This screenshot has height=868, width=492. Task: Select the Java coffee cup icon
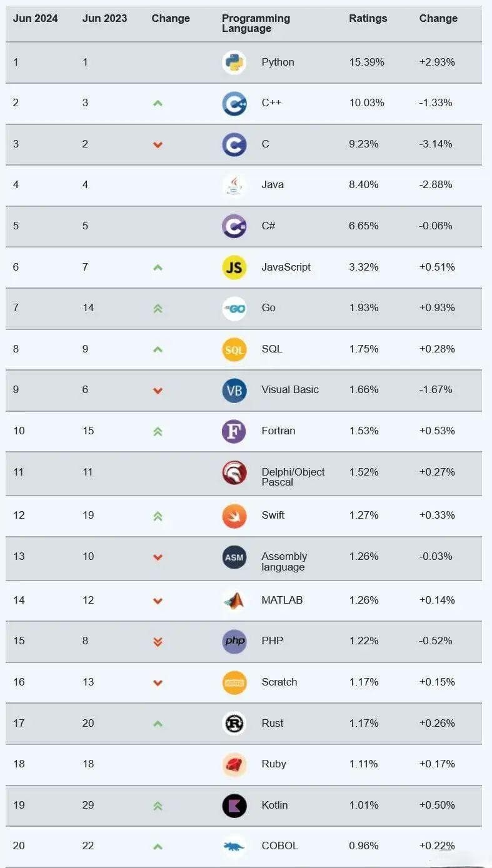coord(234,185)
